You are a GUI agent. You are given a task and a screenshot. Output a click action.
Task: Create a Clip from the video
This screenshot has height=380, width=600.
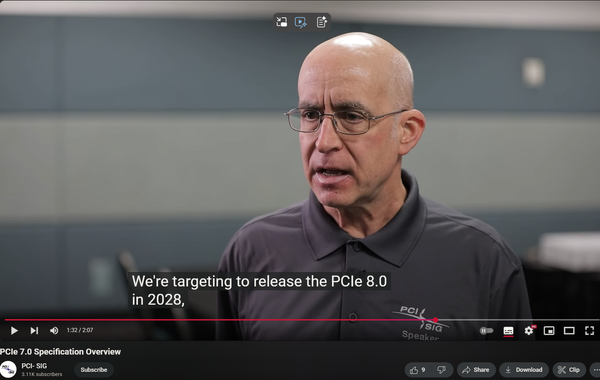pos(569,370)
